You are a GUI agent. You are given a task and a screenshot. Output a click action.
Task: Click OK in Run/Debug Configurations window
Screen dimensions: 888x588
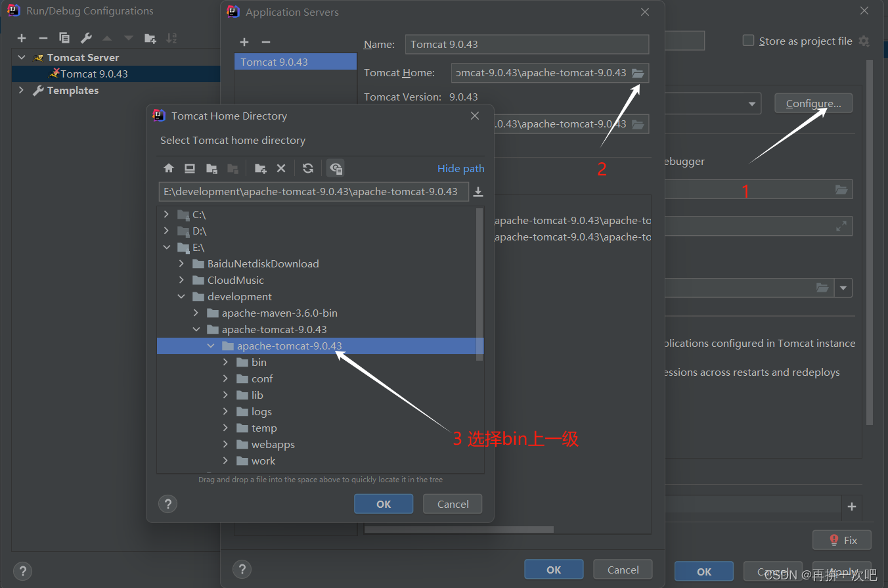click(704, 572)
